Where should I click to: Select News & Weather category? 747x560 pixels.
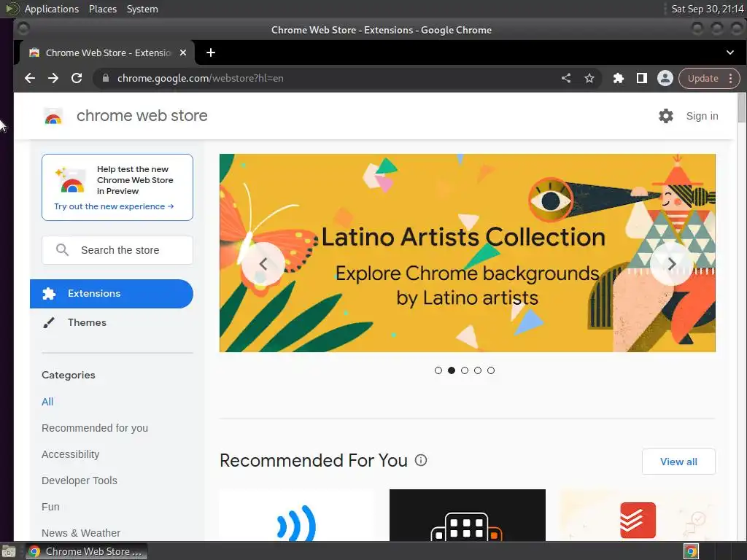pos(81,533)
